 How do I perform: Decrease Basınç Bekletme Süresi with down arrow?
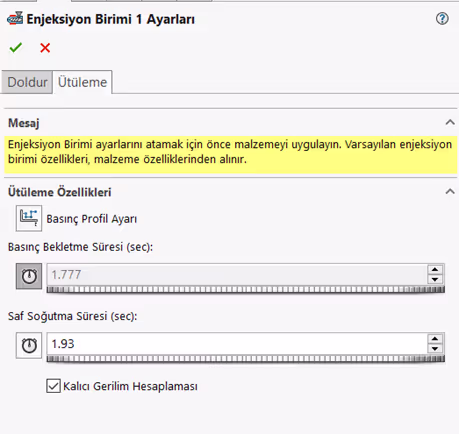point(435,279)
